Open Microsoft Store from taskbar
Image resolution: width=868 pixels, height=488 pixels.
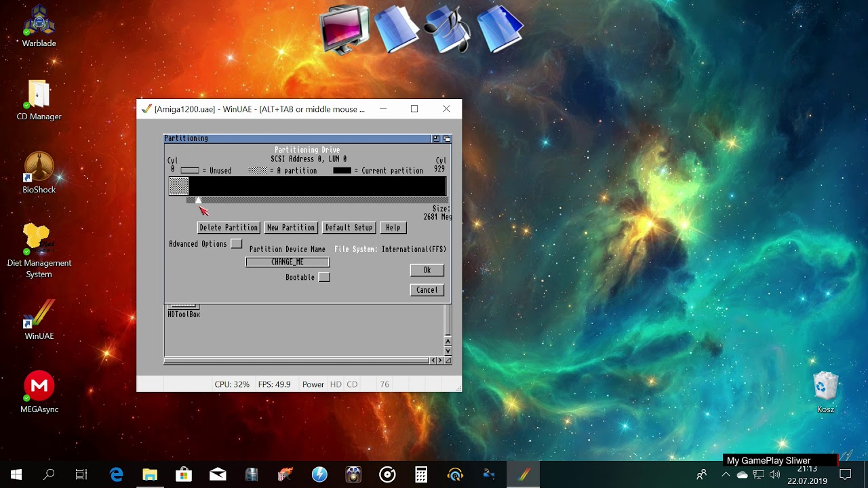tap(184, 474)
